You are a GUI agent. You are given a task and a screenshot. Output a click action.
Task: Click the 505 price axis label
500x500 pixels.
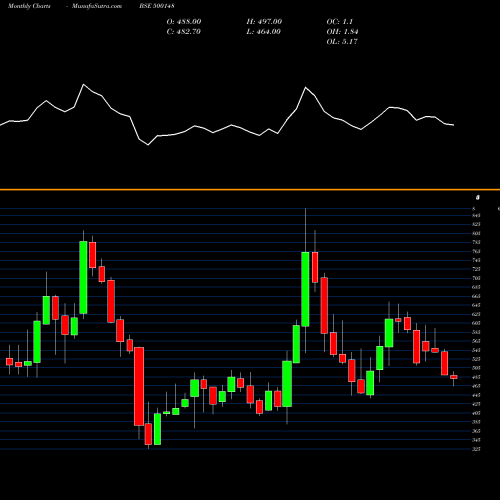tap(476, 368)
